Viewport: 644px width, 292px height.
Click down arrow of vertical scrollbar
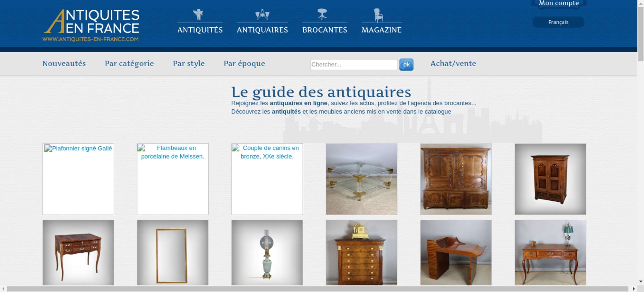(x=640, y=281)
